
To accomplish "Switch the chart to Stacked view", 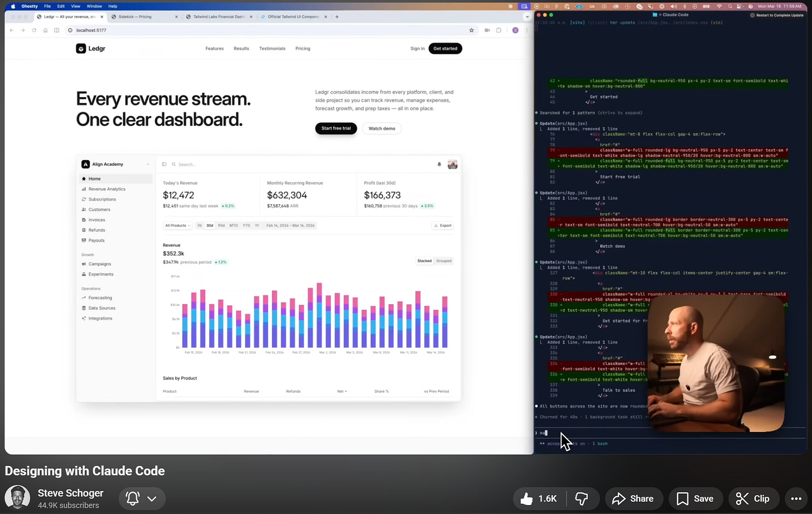I will pos(424,261).
